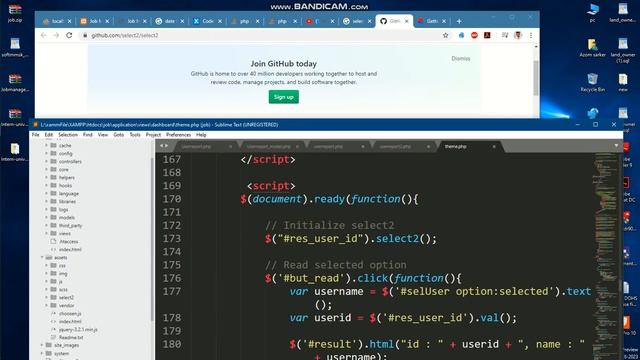
Task: Select the libraries folder icon
Action: click(x=53, y=201)
